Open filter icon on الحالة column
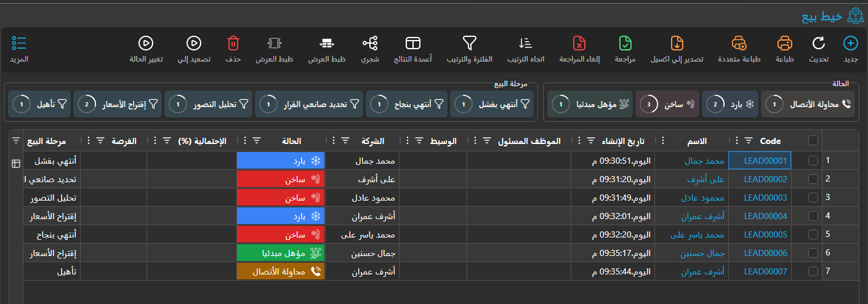 coord(257,141)
